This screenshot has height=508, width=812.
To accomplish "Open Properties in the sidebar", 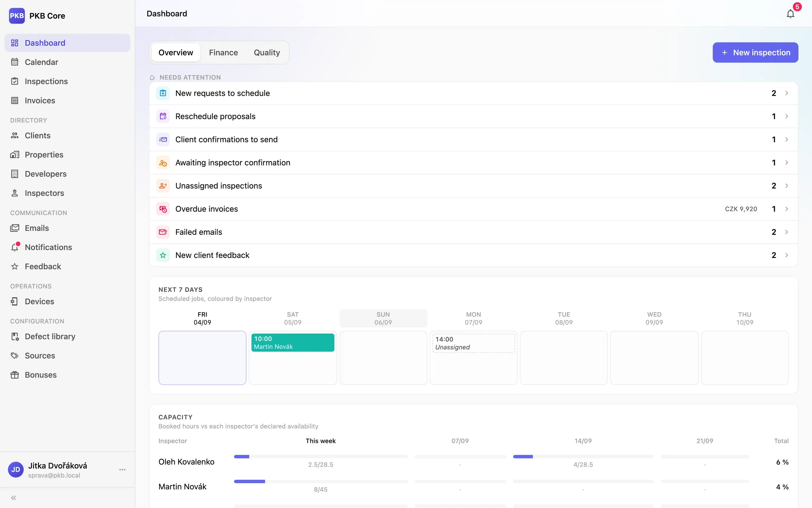I will pos(67,154).
